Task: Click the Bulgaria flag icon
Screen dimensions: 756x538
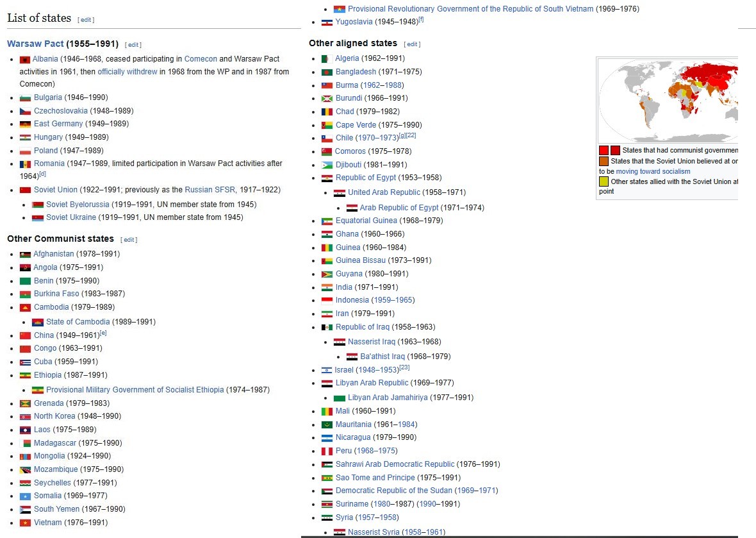Action: coord(25,98)
